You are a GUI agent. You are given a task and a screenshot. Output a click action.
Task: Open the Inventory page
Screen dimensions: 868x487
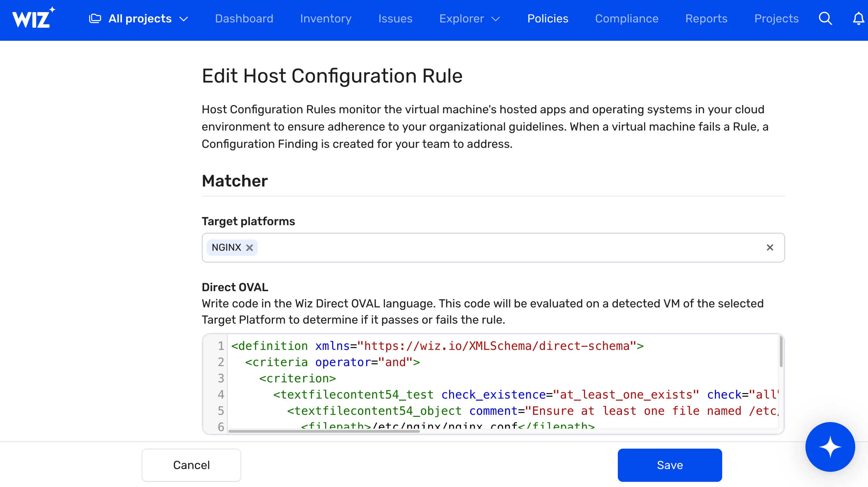[326, 18]
